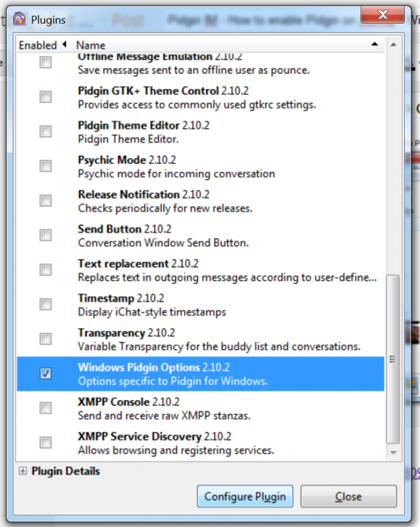This screenshot has height=527, width=420.
Task: Select the Windows Pidgin Options 2.10.2 row
Action: [x=200, y=374]
